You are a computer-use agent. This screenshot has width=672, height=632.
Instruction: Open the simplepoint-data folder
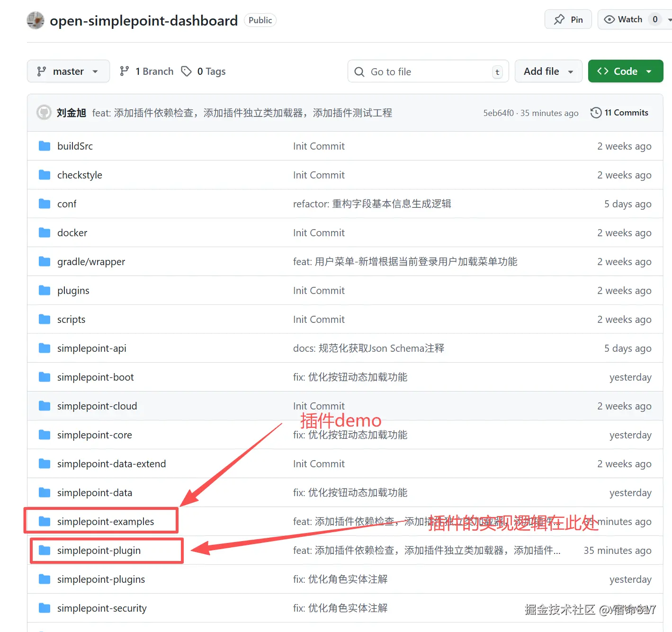(x=94, y=492)
